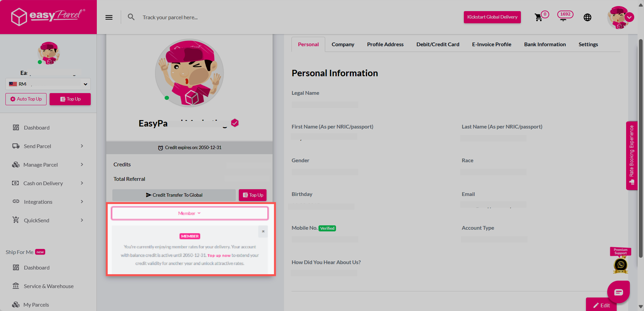The width and height of the screenshot is (644, 311).
Task: Expand the QuickSend submenu
Action: [x=82, y=220]
